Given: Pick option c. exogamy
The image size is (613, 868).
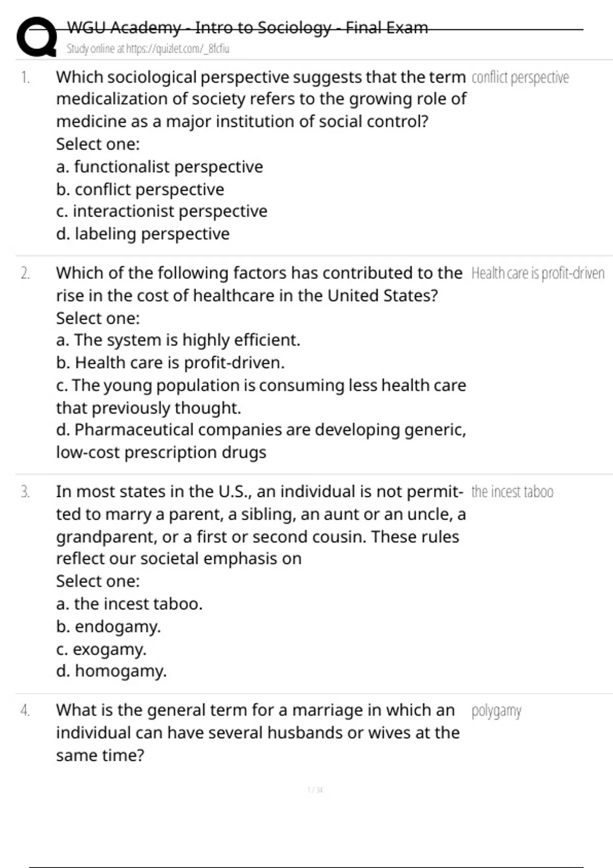Looking at the screenshot, I should [101, 649].
